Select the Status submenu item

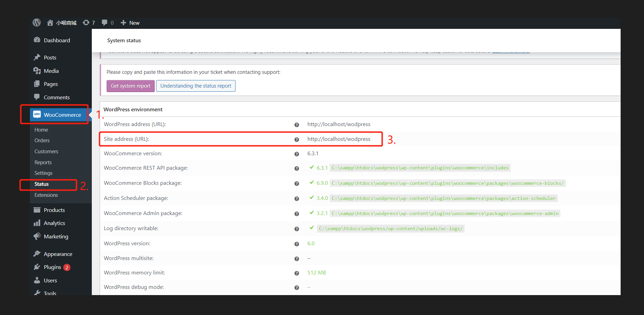point(42,184)
